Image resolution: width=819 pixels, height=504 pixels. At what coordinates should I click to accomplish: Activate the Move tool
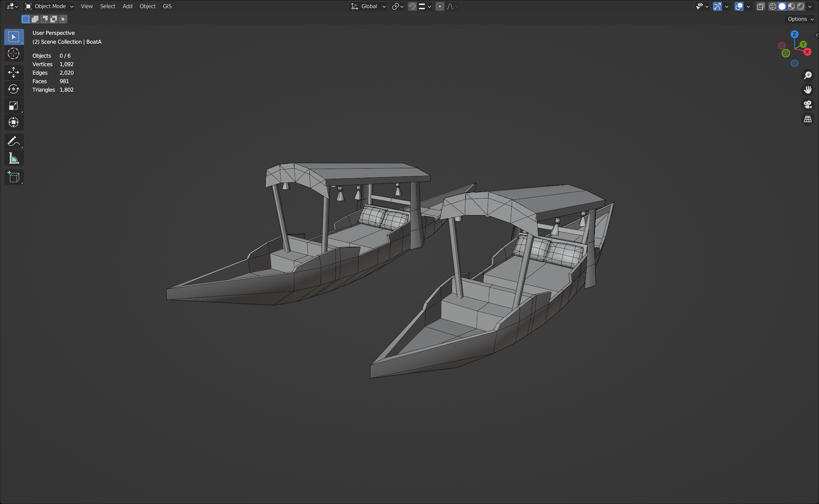click(x=14, y=72)
